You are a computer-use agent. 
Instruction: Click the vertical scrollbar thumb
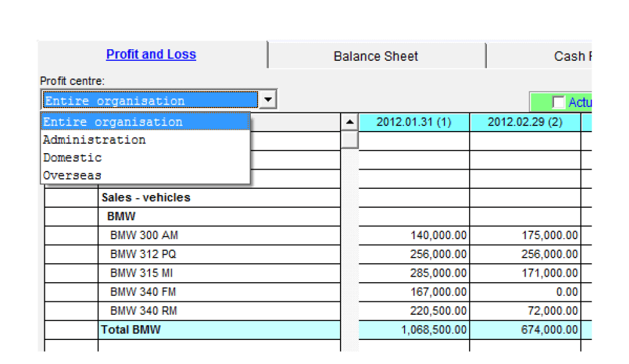pos(349,140)
